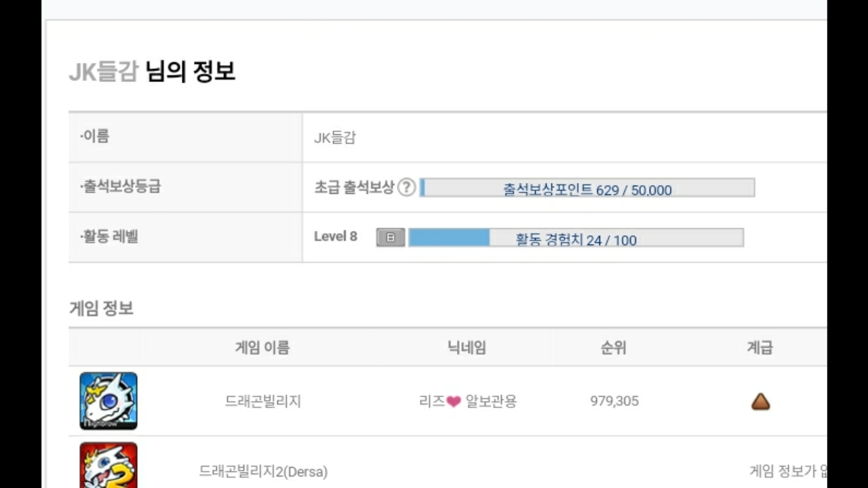Click the 게임 정보 section heading
Image resolution: width=868 pixels, height=488 pixels.
click(x=101, y=308)
